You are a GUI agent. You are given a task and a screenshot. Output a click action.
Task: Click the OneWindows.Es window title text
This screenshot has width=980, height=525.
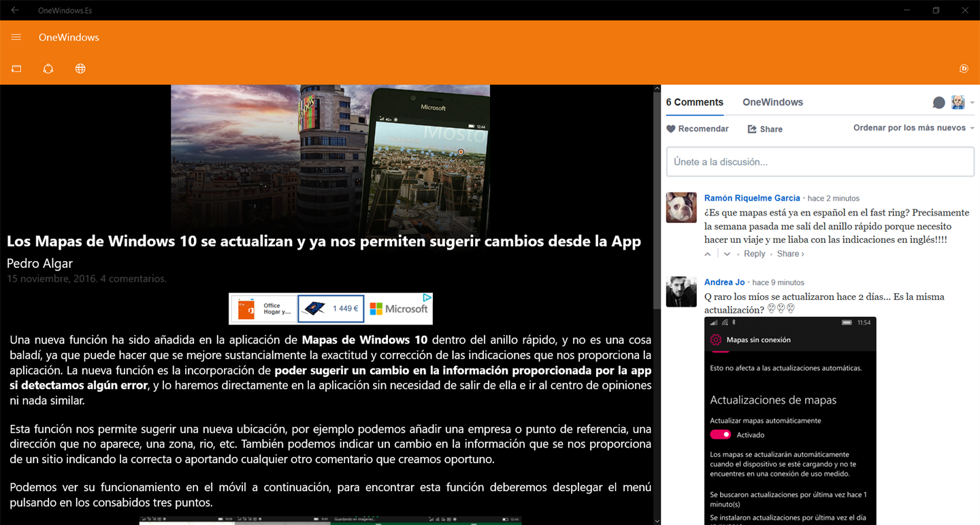pos(65,10)
